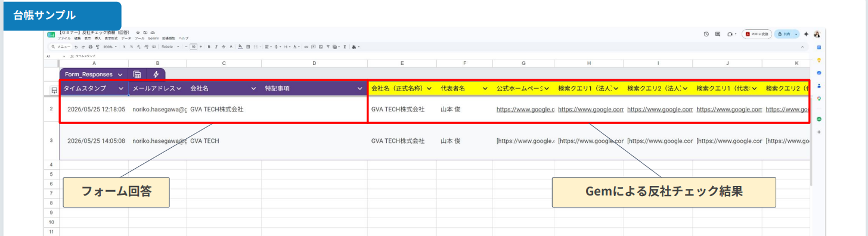Star the document
868x236 pixels.
click(x=138, y=33)
